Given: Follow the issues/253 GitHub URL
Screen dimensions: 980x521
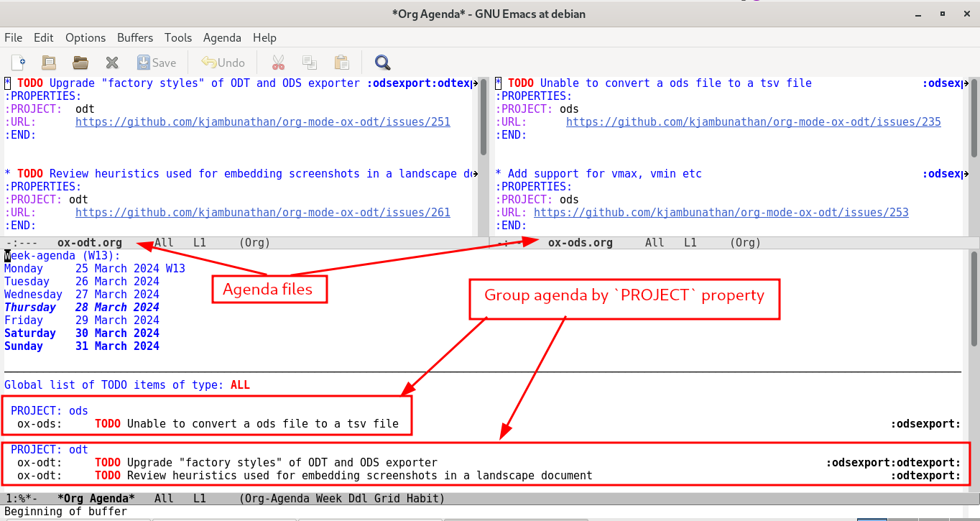Looking at the screenshot, I should pyautogui.click(x=721, y=213).
